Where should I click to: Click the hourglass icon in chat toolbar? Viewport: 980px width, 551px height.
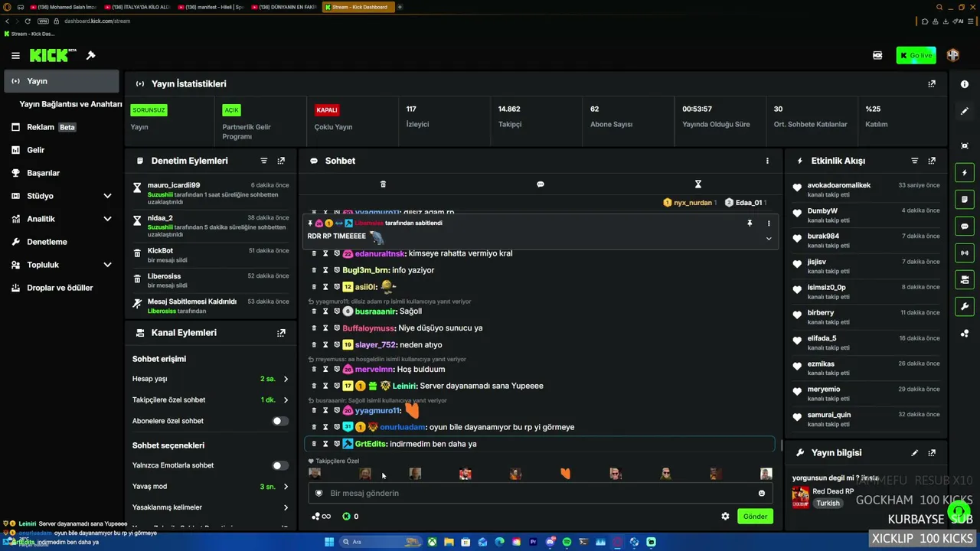pos(698,184)
